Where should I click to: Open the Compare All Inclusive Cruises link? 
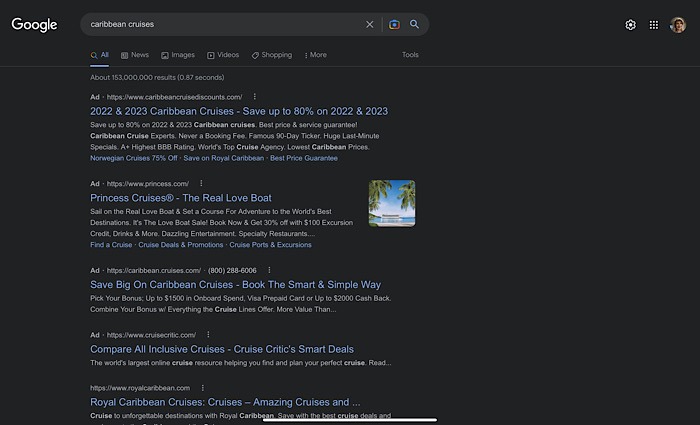[x=222, y=349]
